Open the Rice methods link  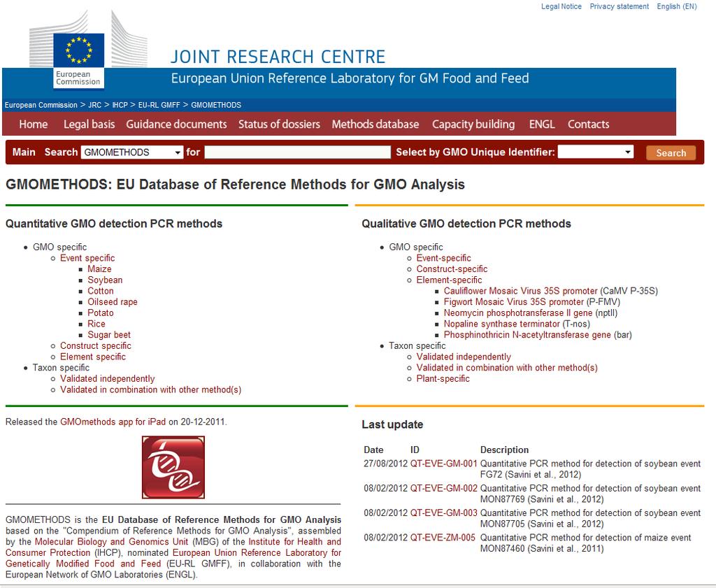click(96, 324)
